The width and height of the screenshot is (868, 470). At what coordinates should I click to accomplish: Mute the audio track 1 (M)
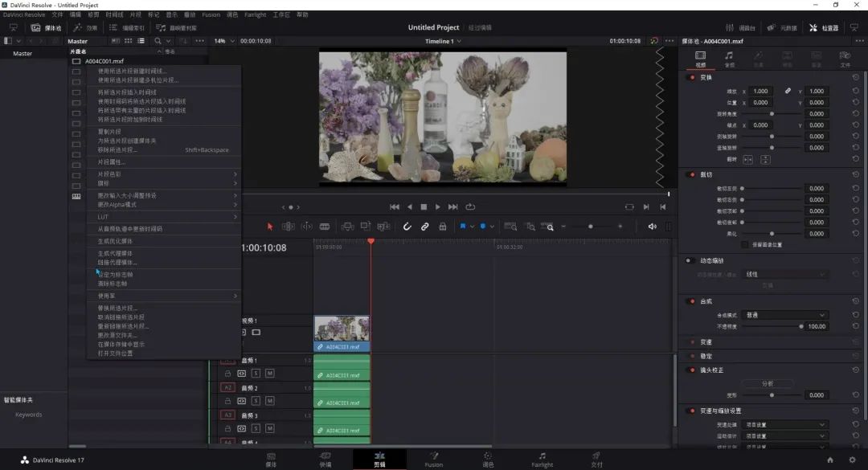point(270,374)
